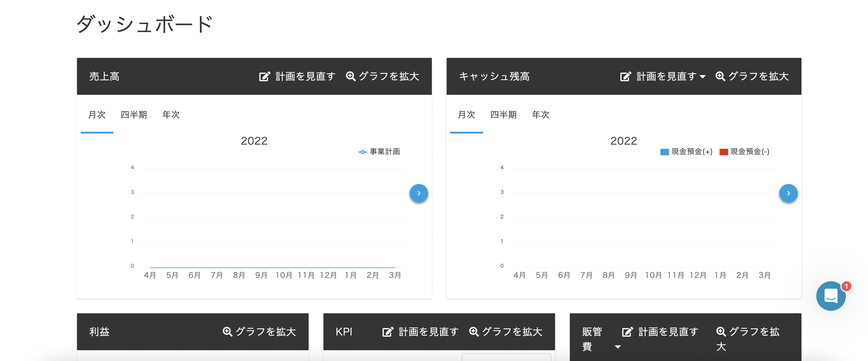Open 計画を見直す in 売上高 panel

[297, 76]
